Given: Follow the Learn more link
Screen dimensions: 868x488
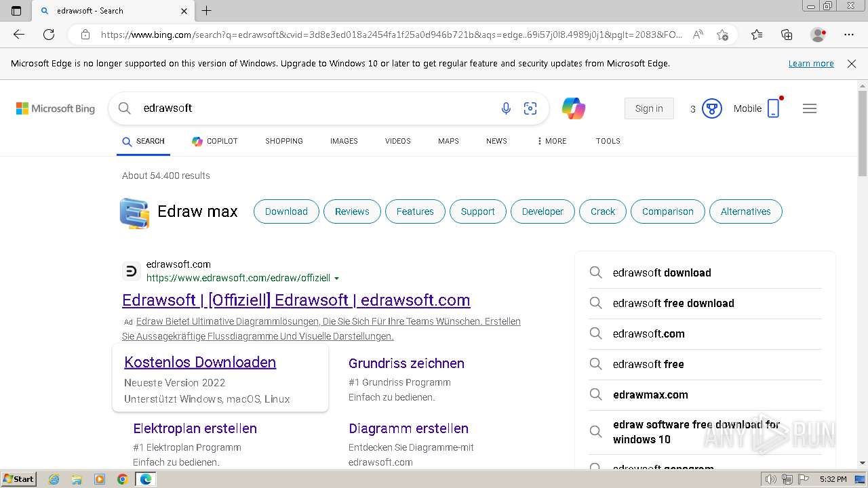Looking at the screenshot, I should (x=811, y=64).
